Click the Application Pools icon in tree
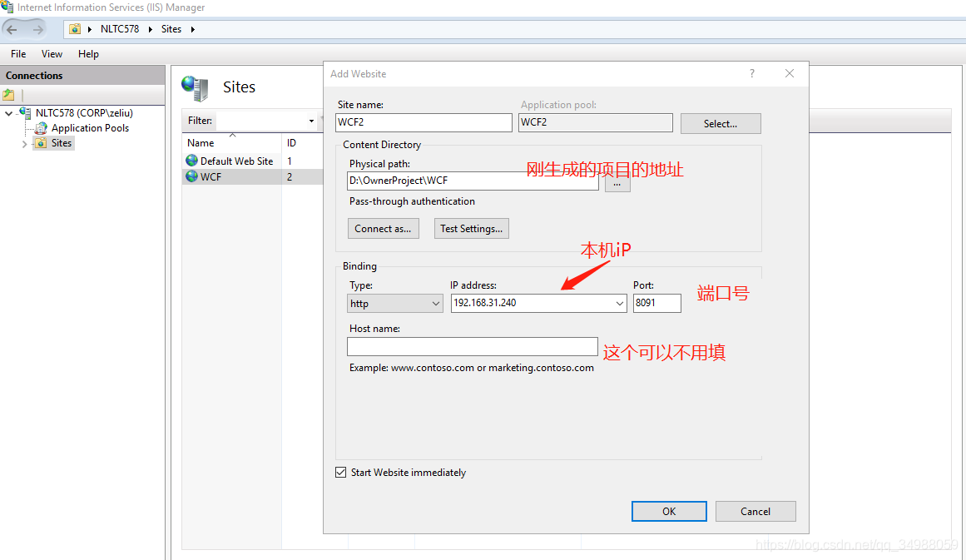 [x=42, y=128]
